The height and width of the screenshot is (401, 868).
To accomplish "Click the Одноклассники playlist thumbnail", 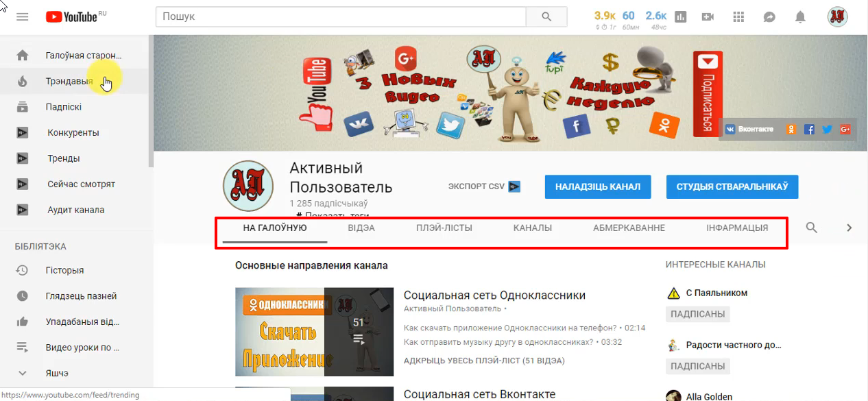I will 314,332.
